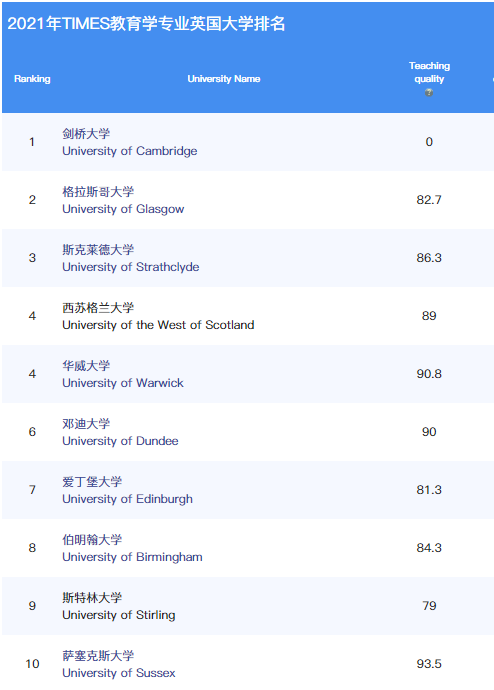Open the University of Edinburgh link

tap(128, 499)
